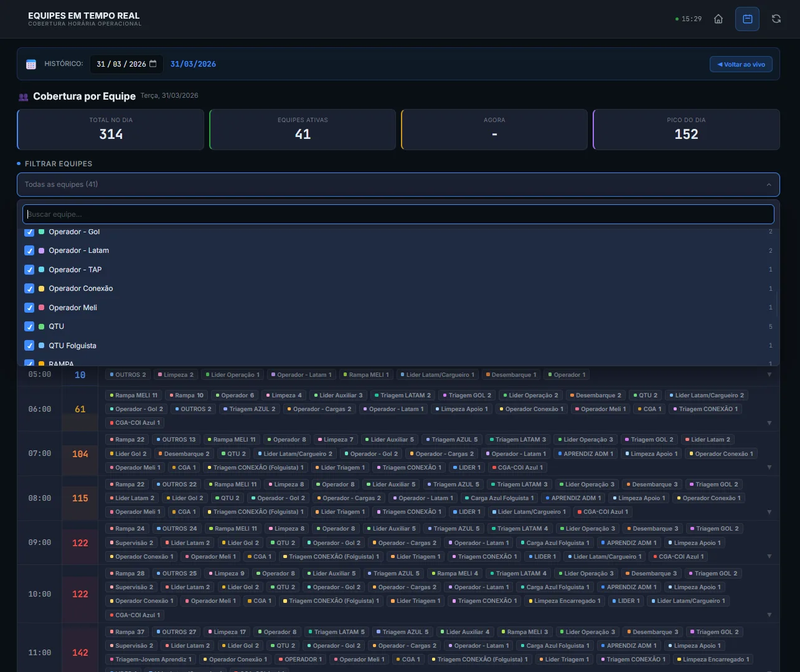Uncheck the Operador Conexão checkbox
The height and width of the screenshot is (672, 800).
(x=29, y=288)
